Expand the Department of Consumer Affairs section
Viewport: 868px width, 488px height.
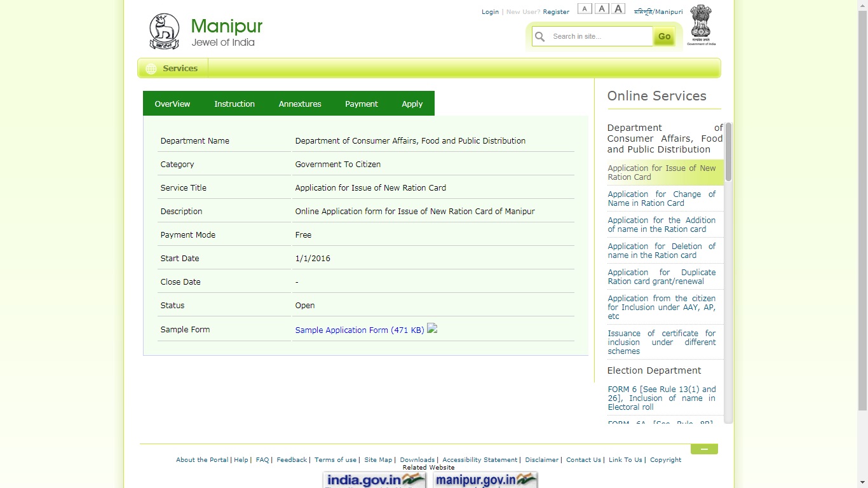tap(663, 139)
